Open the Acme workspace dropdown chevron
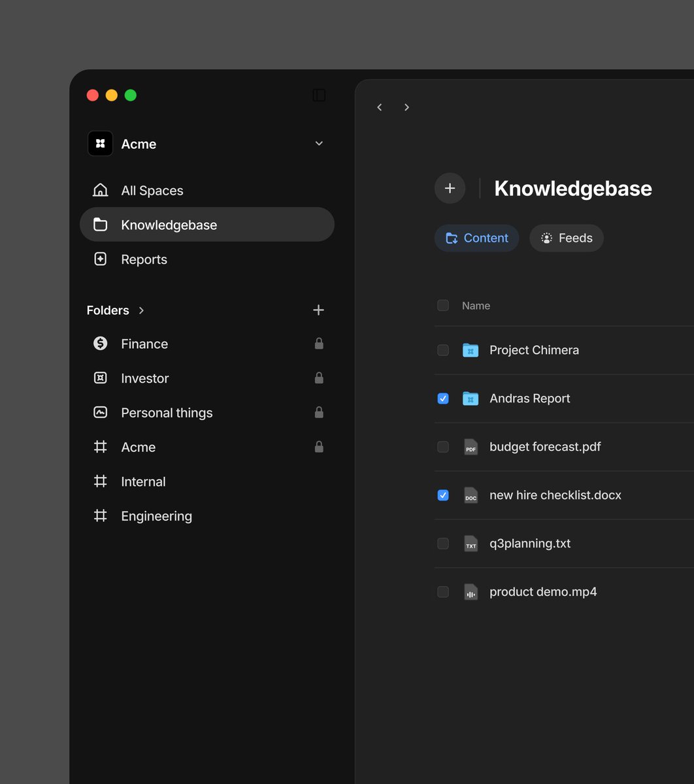Screen dimensions: 694x784 point(319,144)
